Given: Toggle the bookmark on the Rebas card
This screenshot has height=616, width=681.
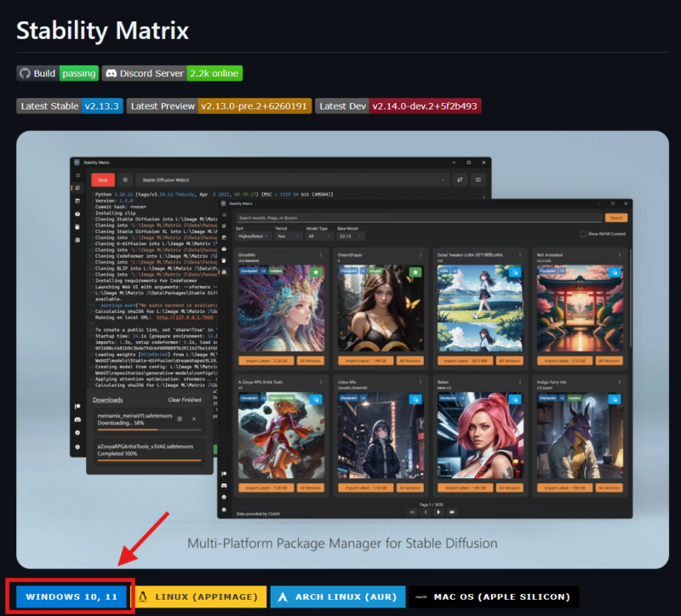Looking at the screenshot, I should pos(515,399).
